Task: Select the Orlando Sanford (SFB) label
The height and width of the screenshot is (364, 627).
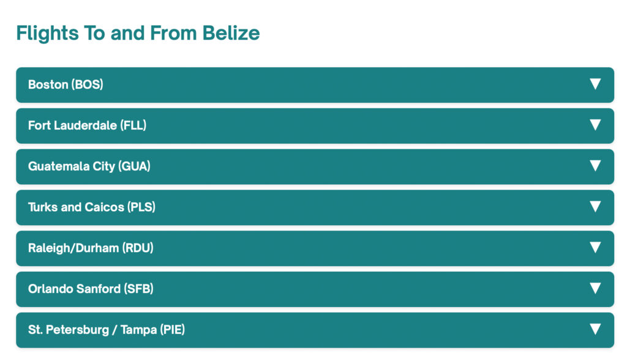Action: click(x=91, y=289)
